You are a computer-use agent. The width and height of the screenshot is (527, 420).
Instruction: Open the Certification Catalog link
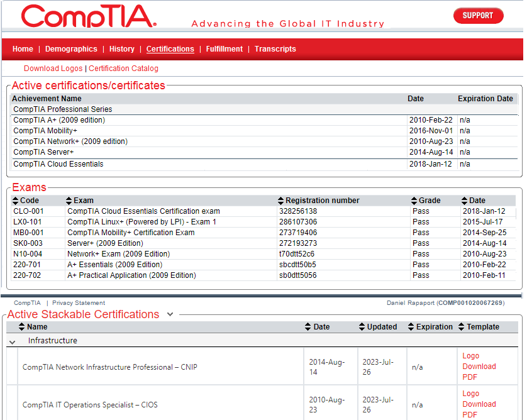[x=123, y=69]
